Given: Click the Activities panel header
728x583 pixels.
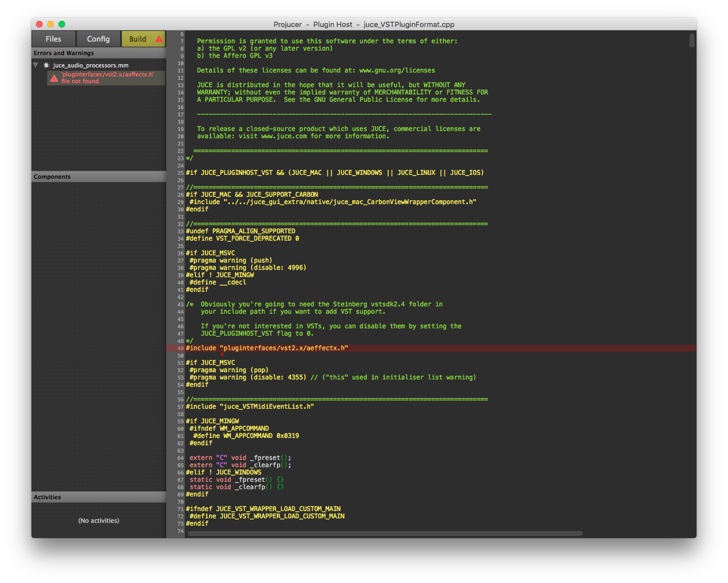Looking at the screenshot, I should tap(99, 497).
